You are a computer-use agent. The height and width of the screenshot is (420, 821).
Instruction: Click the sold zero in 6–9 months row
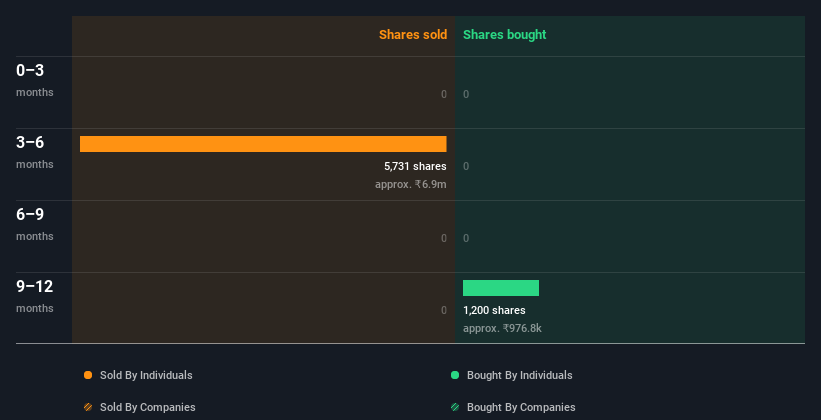pos(444,238)
